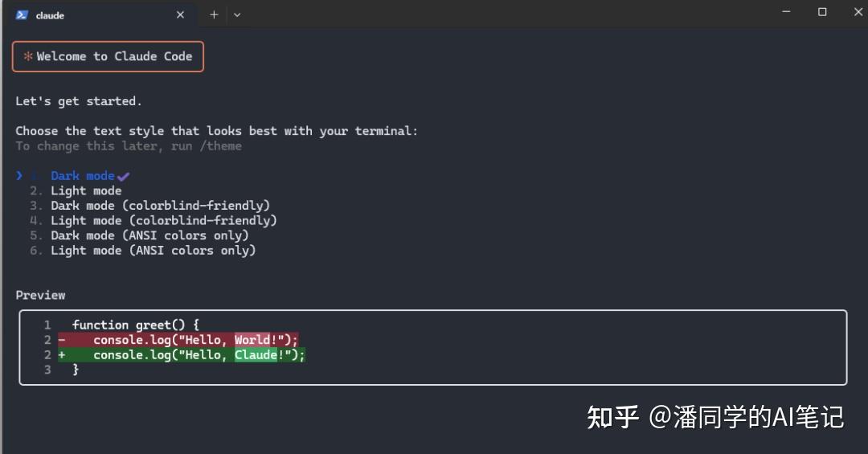Click the PowerShell icon on the claude tab

tap(22, 14)
